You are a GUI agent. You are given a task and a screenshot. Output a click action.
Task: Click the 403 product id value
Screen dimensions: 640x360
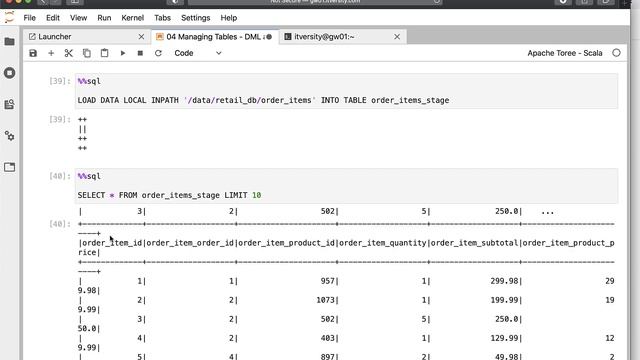click(328, 338)
